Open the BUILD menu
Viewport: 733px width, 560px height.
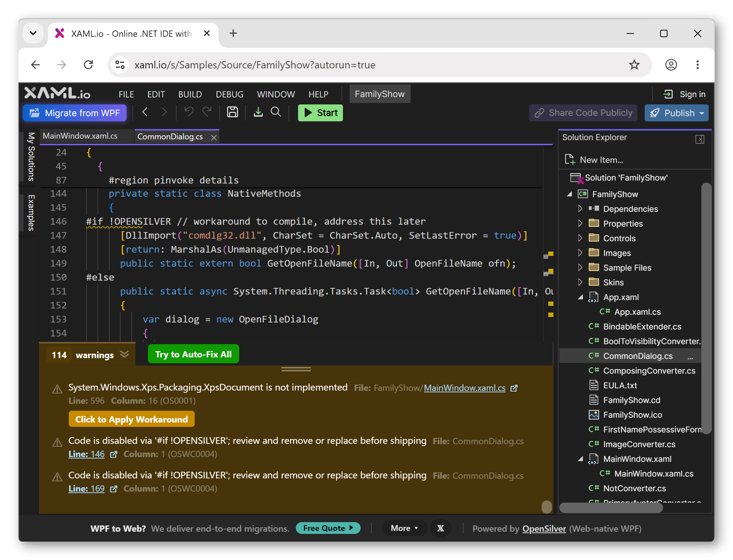coord(190,94)
